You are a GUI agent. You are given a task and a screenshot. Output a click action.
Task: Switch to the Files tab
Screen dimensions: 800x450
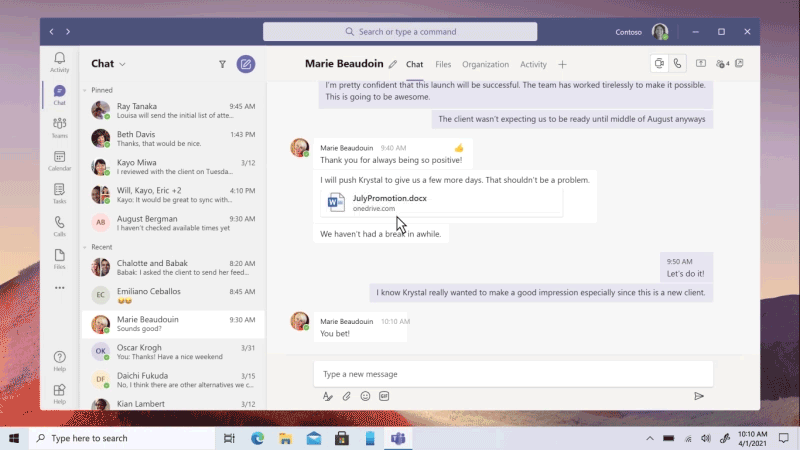pyautogui.click(x=442, y=64)
